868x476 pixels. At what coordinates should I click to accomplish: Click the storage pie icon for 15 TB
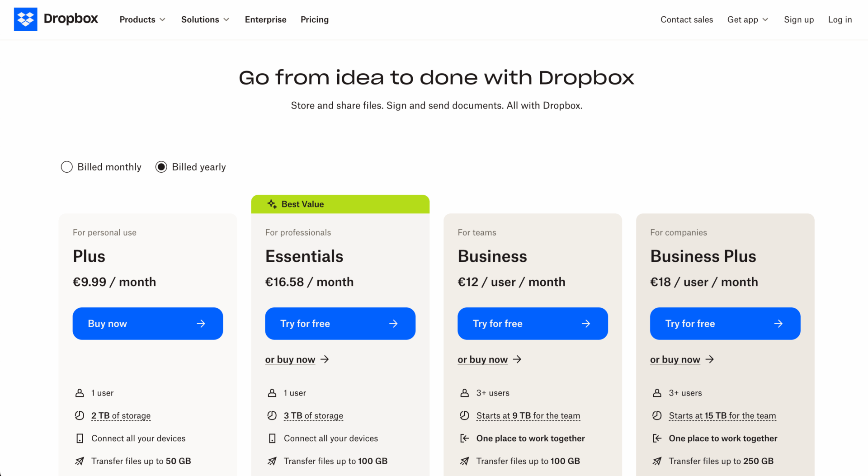click(x=657, y=415)
